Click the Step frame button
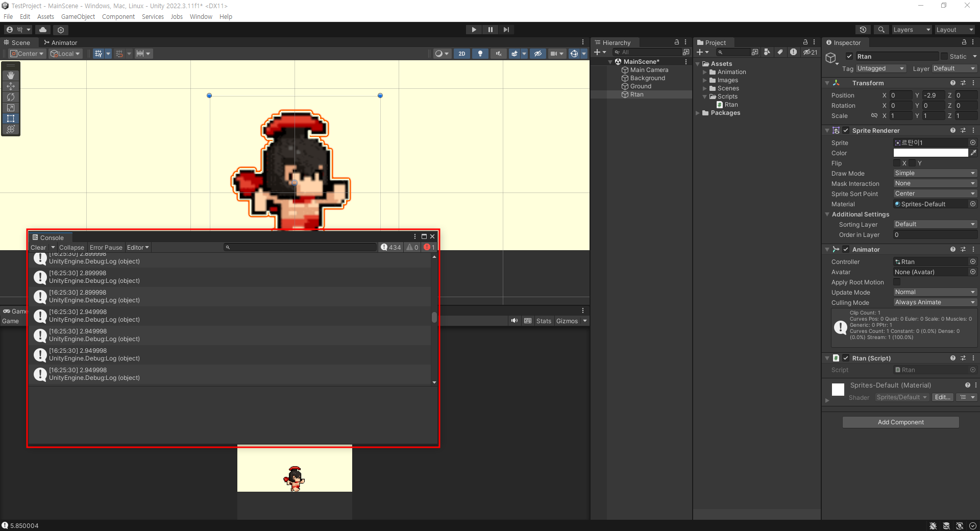980x531 pixels. [x=506, y=30]
